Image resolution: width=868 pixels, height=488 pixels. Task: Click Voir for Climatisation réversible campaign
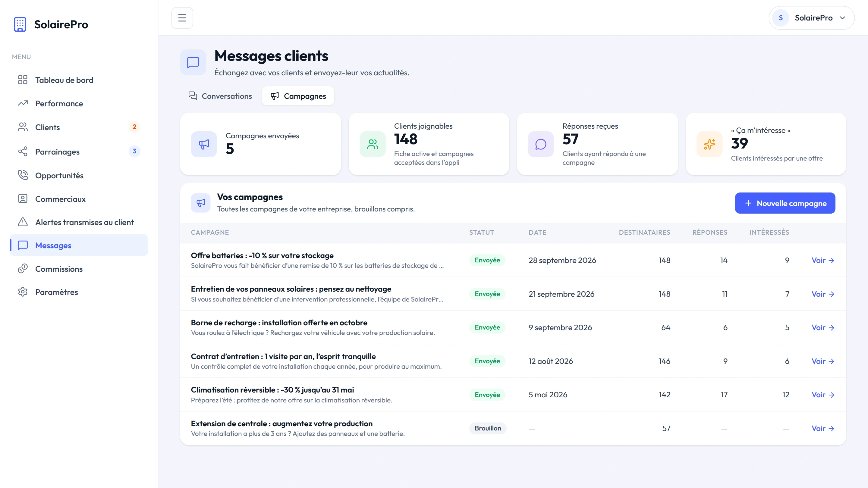(822, 395)
